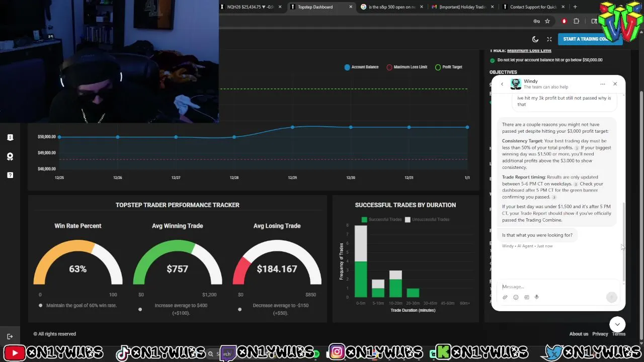Click the 'Successful Trades by Duration' heading
644x362 pixels.
tap(406, 205)
